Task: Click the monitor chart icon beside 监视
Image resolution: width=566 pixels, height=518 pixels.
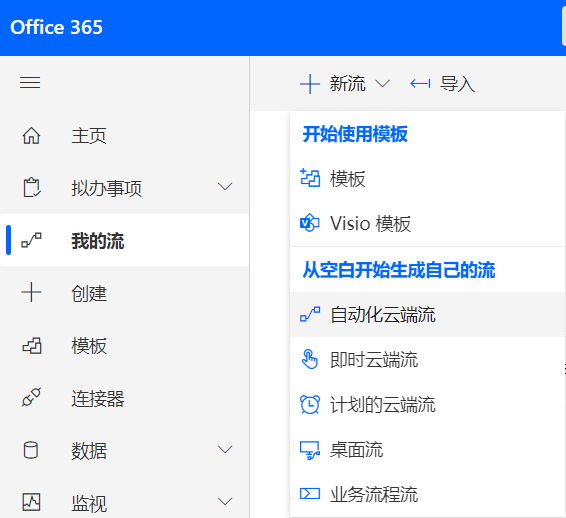Action: click(x=31, y=502)
